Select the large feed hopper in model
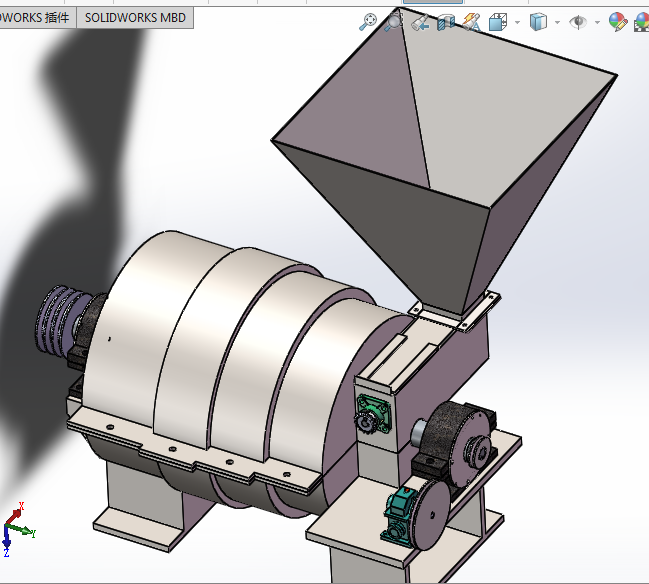This screenshot has height=584, width=649. [x=445, y=161]
